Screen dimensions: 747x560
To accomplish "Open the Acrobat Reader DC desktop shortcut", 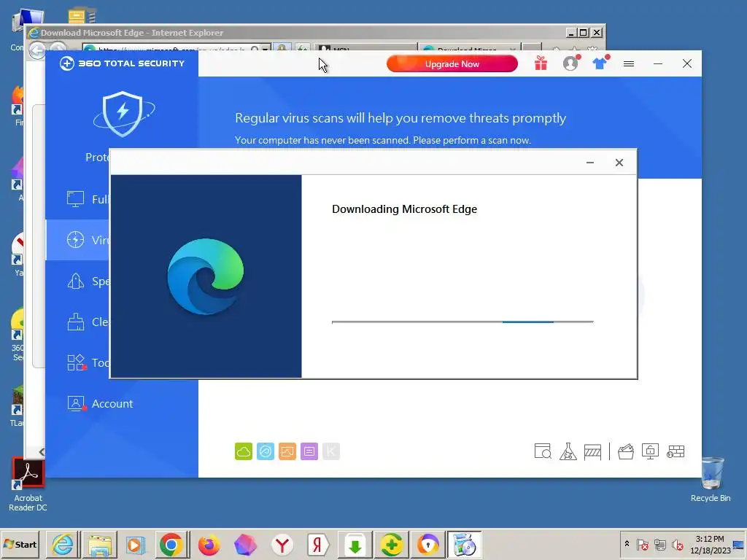I will [28, 485].
